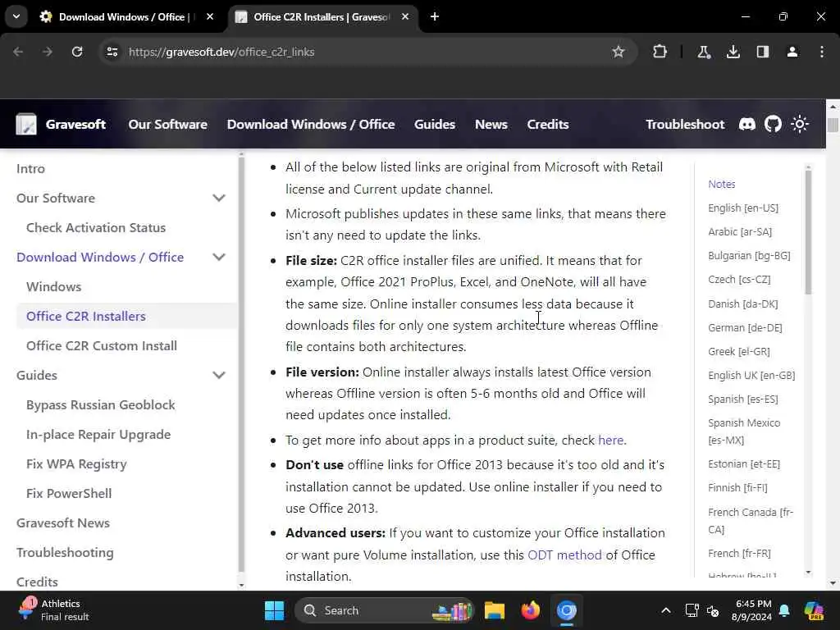Open Credits in top navigation
Screen dimensions: 840x630
click(x=547, y=125)
